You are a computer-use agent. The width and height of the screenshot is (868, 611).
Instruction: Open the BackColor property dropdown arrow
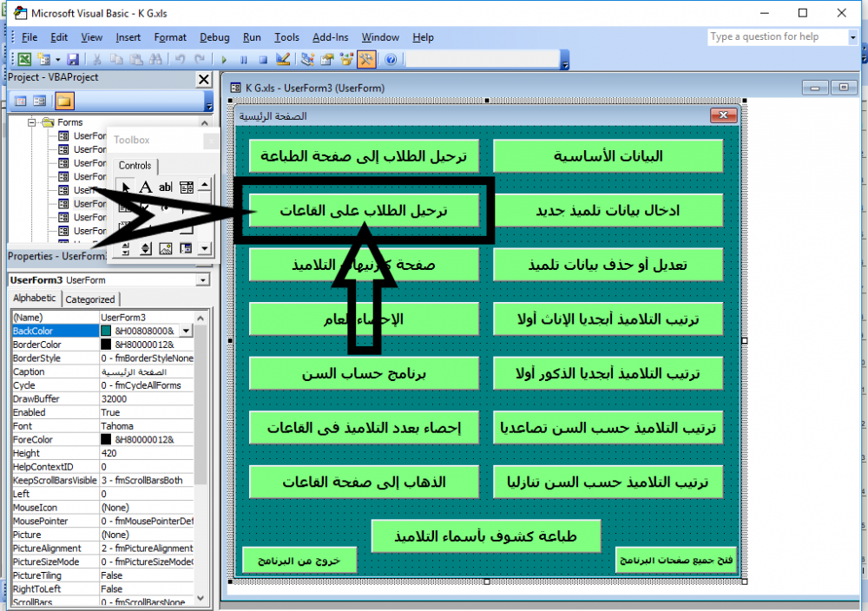[x=186, y=332]
